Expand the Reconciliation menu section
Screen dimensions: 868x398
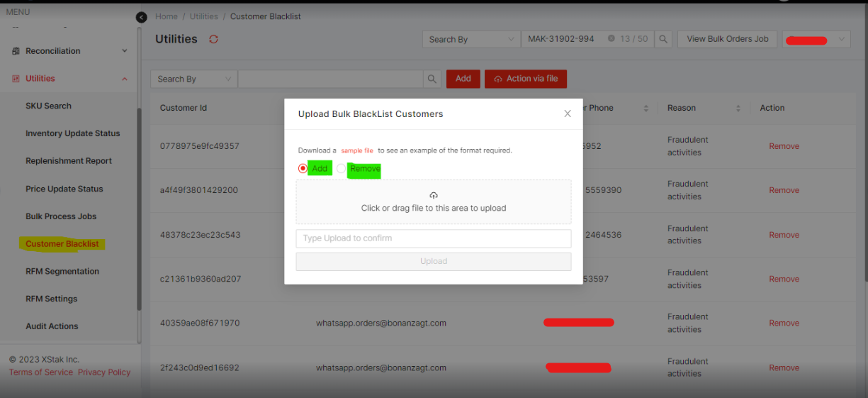tap(125, 51)
